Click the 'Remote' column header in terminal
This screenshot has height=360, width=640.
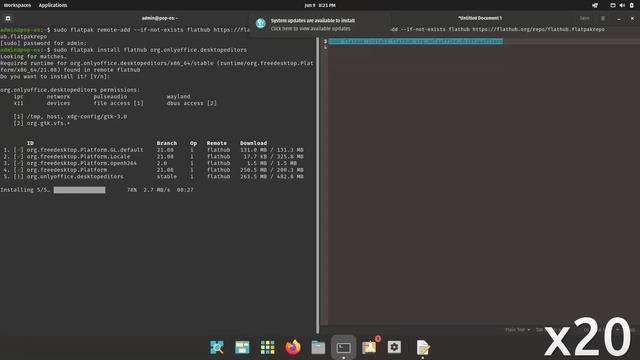point(217,143)
